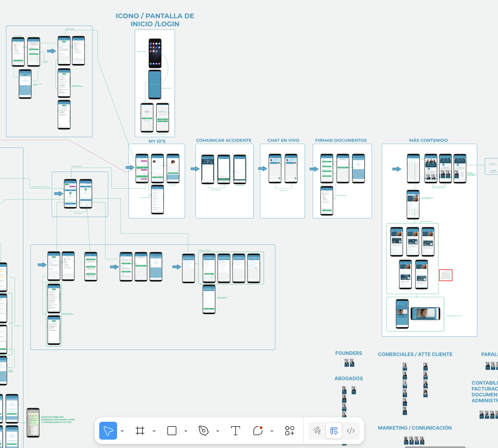
Task: Expand the rectangle shape options chevron
Action: tap(186, 431)
